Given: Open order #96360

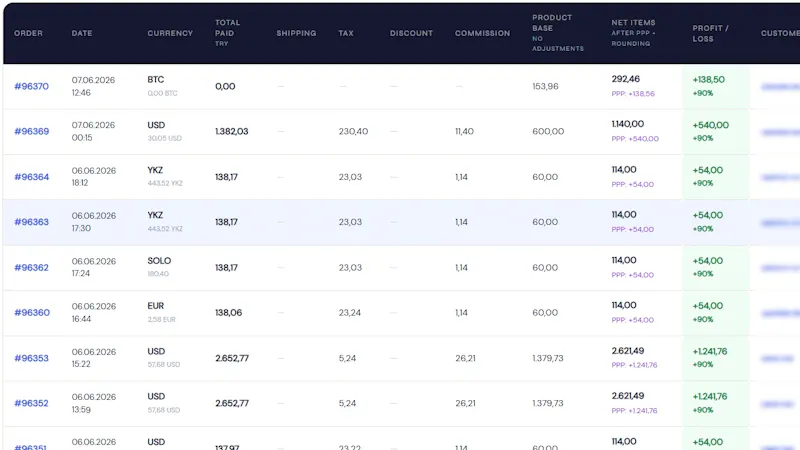Looking at the screenshot, I should (32, 312).
